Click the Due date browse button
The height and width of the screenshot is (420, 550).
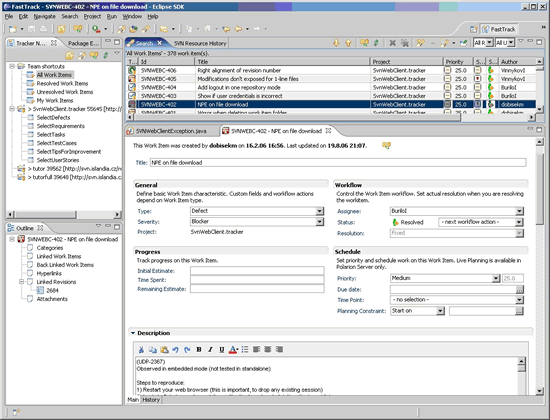pyautogui.click(x=519, y=289)
